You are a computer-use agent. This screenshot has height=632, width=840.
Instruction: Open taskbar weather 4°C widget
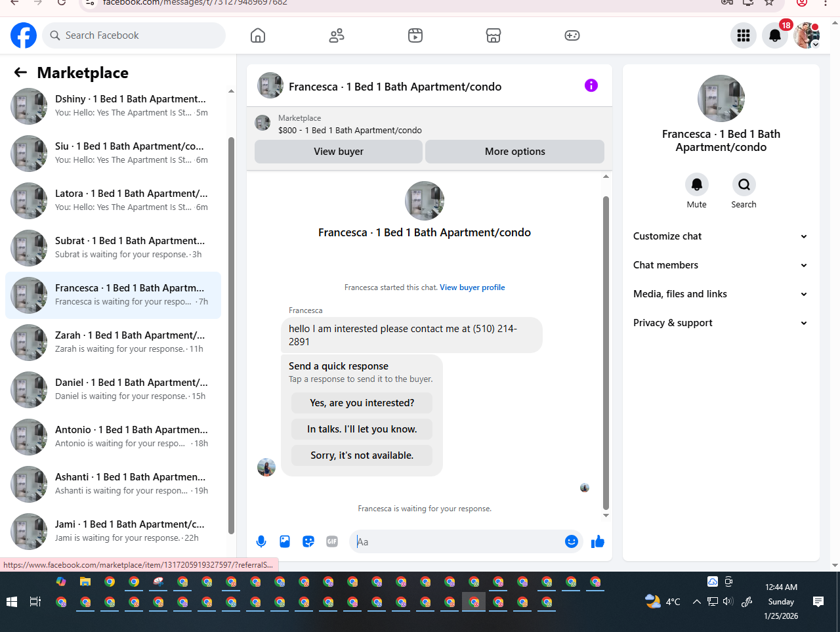pyautogui.click(x=663, y=602)
